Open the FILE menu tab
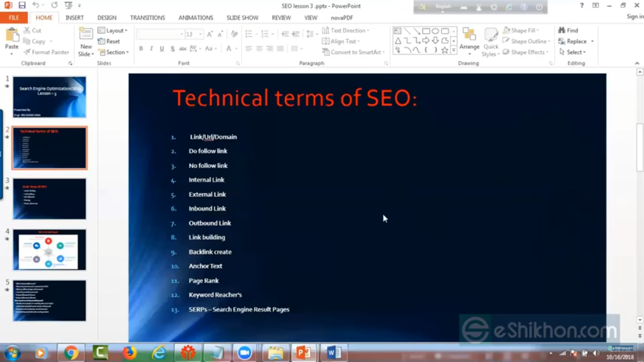 click(14, 17)
